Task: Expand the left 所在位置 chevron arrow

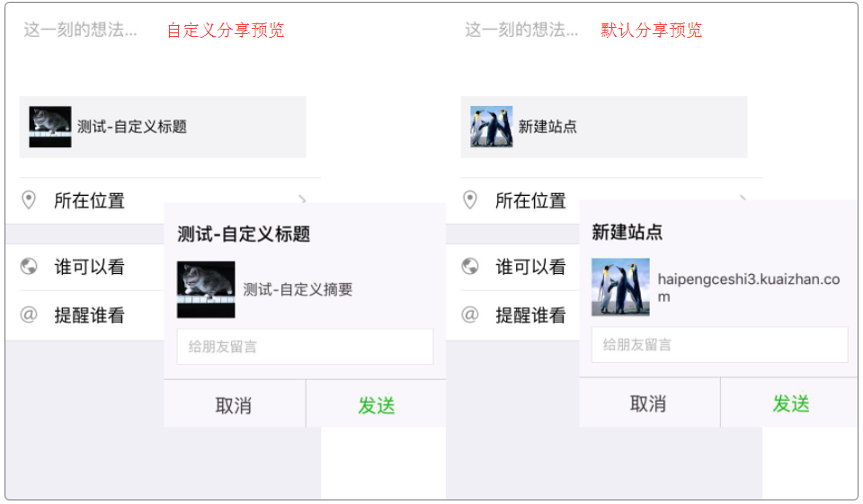Action: (303, 199)
